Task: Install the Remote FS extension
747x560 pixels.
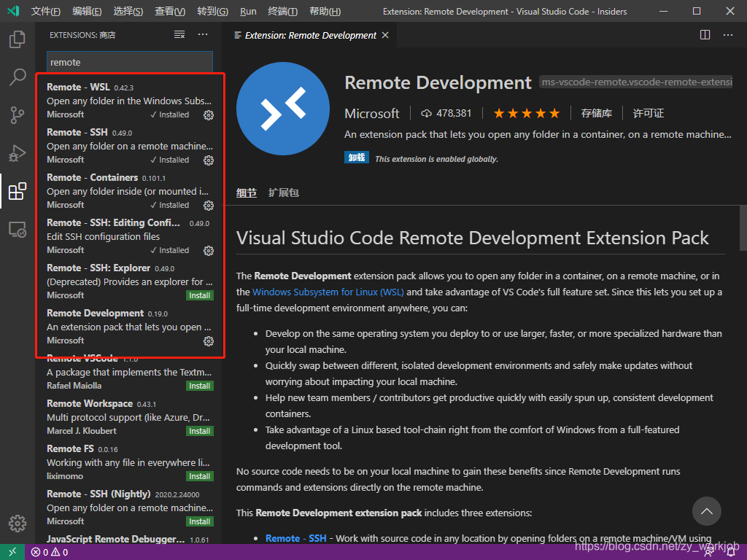Action: [200, 476]
